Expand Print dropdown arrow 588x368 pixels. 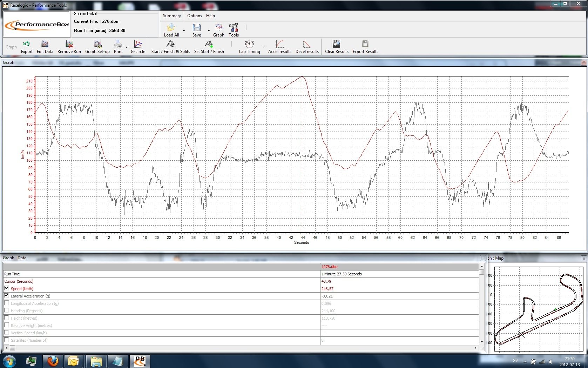(x=126, y=47)
